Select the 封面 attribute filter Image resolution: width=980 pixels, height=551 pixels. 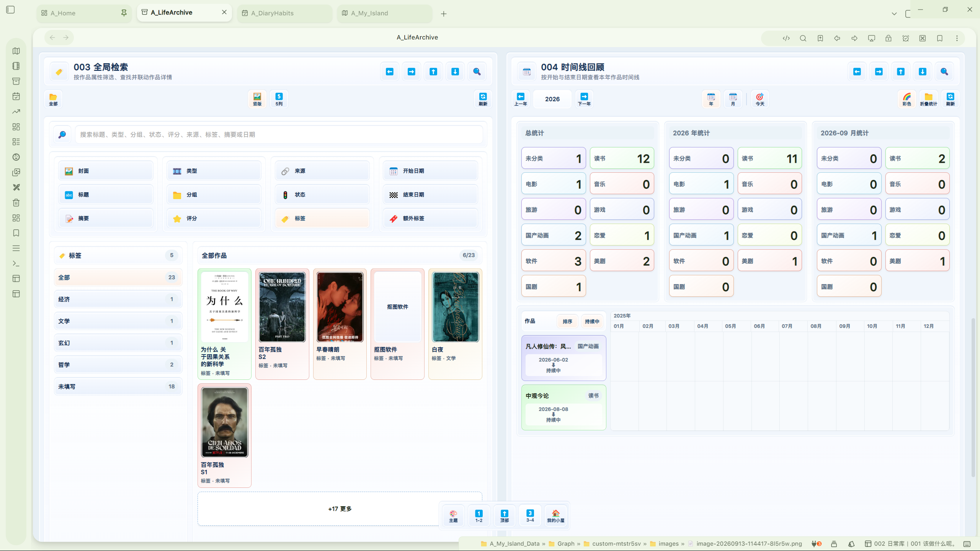click(x=106, y=171)
